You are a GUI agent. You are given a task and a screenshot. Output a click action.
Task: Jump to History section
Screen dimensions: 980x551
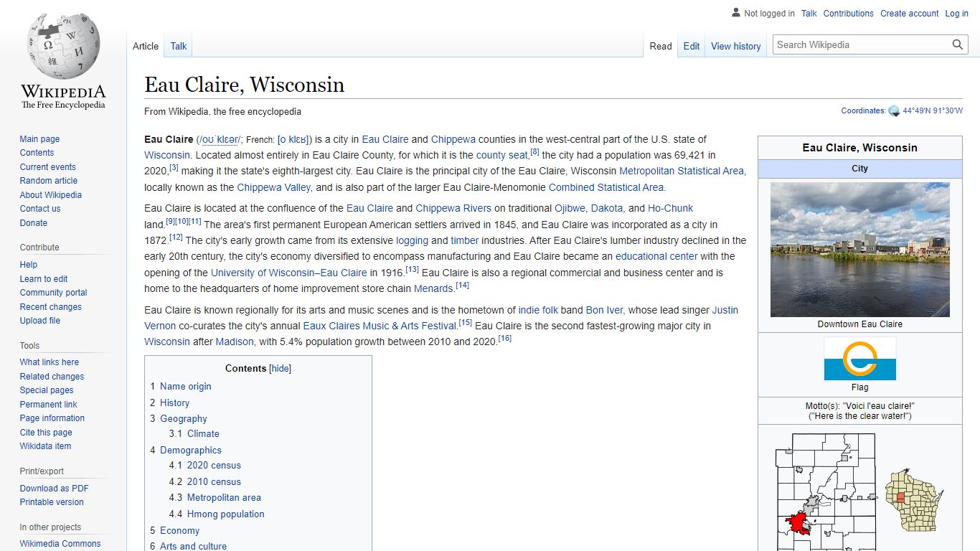click(x=175, y=403)
